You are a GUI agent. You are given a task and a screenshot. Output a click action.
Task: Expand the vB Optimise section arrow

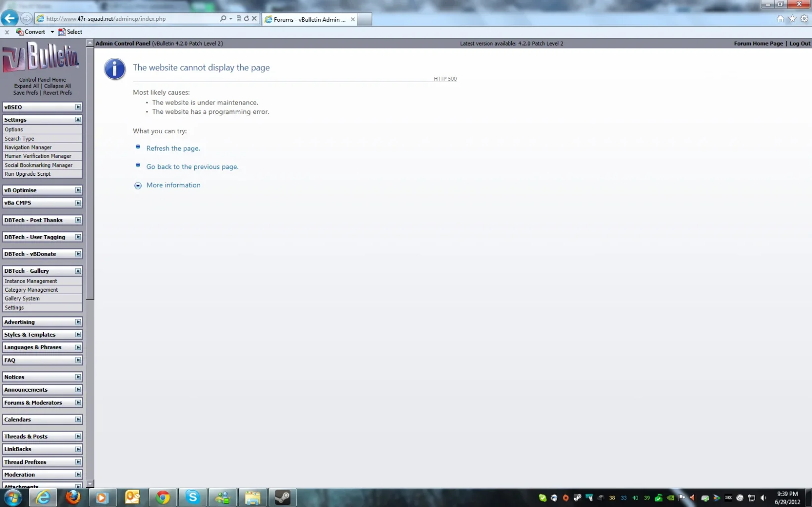[x=78, y=190]
